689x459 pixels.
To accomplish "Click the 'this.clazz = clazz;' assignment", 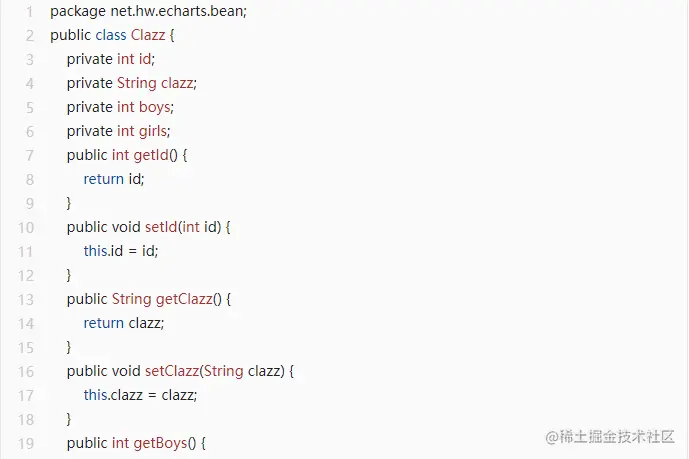I will pyautogui.click(x=140, y=395).
